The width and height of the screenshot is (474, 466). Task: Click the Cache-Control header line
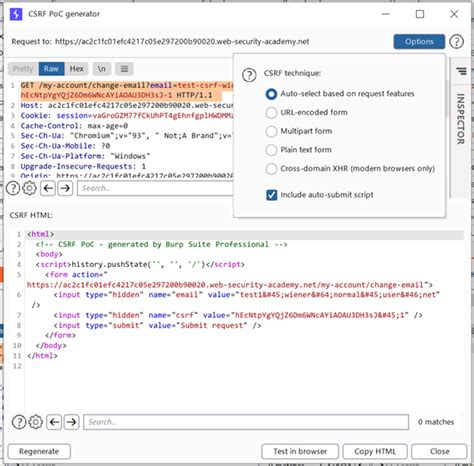pos(74,126)
